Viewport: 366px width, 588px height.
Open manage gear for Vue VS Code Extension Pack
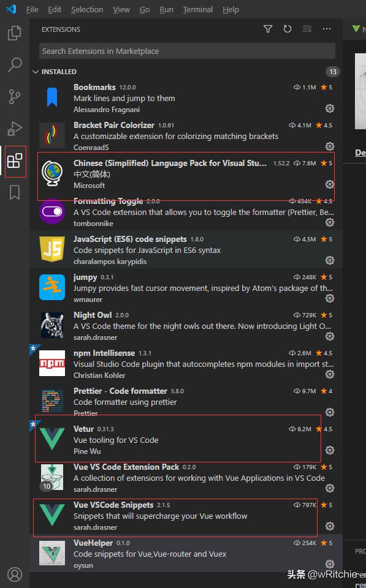[x=330, y=488]
